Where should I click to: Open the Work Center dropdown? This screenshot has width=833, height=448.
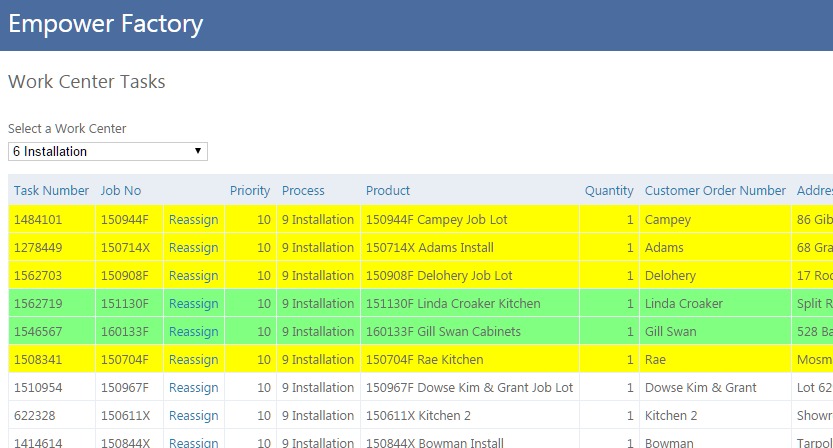click(108, 152)
